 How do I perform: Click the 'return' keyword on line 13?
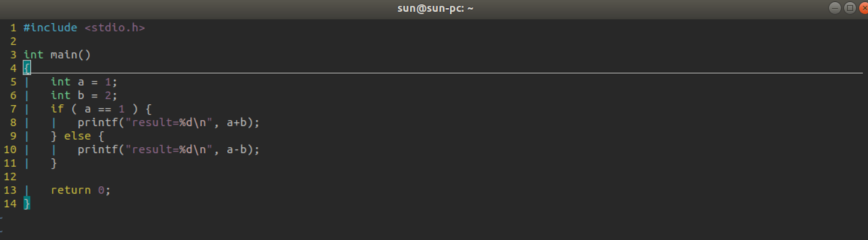70,190
